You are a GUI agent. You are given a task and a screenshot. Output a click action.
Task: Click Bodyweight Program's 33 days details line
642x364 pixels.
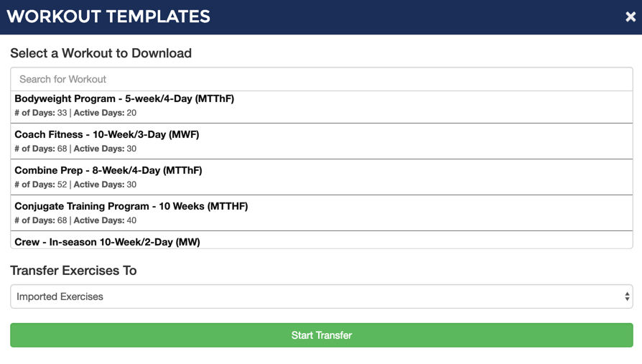[x=75, y=113]
